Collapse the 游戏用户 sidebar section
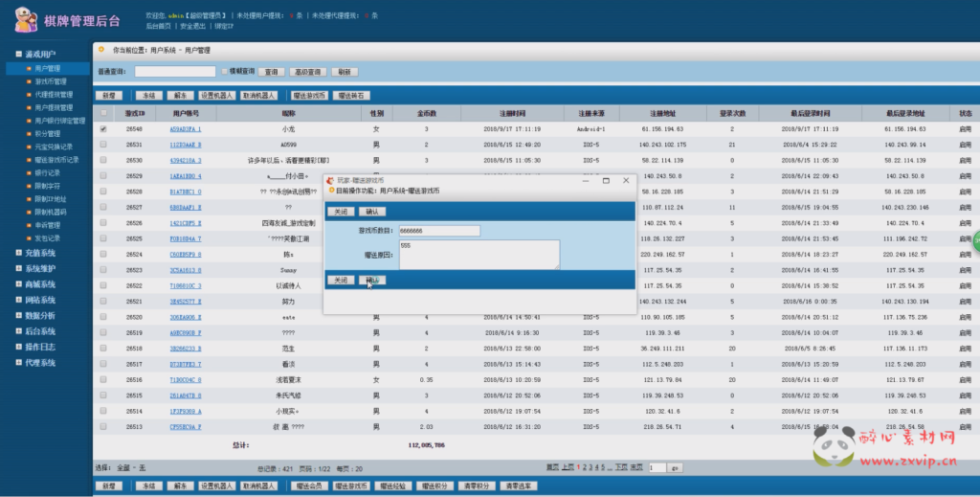 19,55
